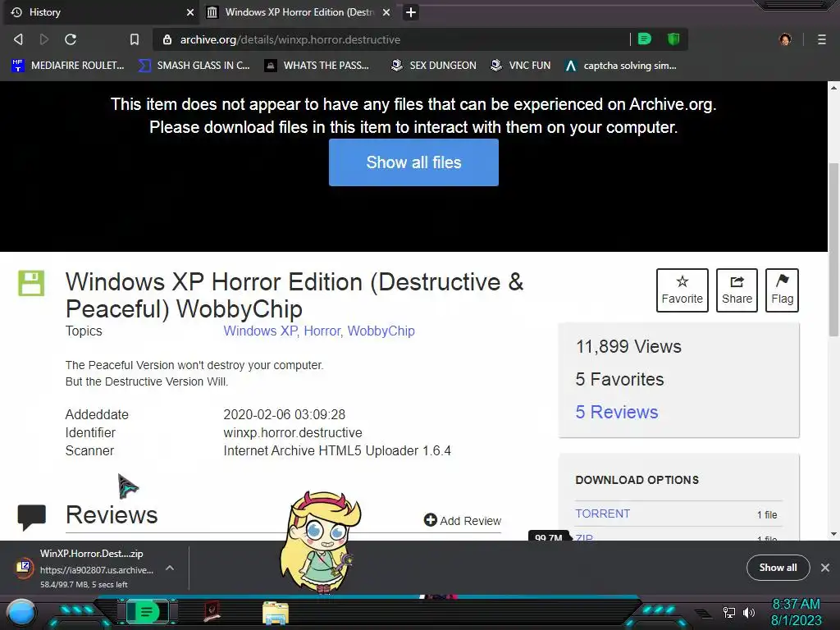Open the WHATS THE PASS... bookmark

coord(317,66)
